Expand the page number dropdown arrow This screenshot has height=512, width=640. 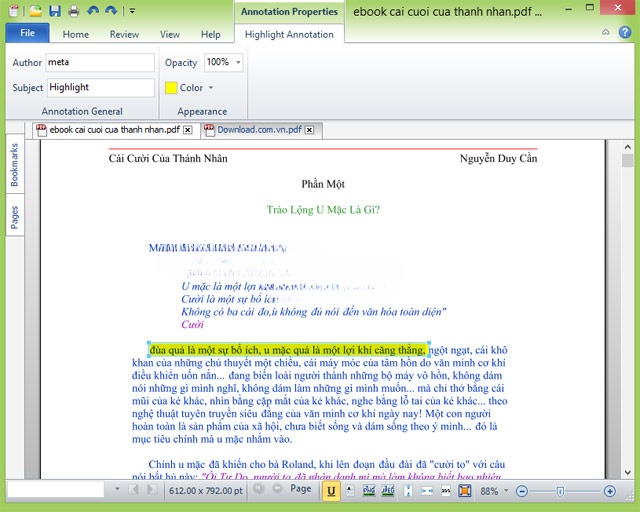pyautogui.click(x=117, y=489)
